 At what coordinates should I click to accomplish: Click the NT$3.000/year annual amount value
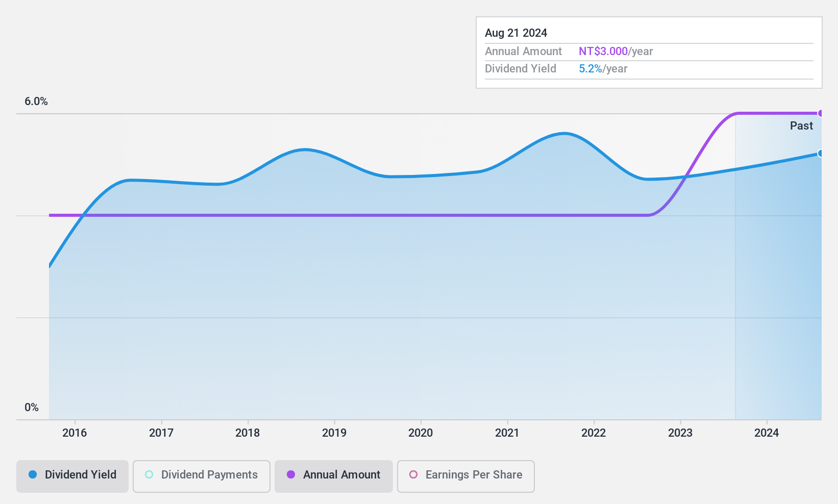click(x=616, y=51)
